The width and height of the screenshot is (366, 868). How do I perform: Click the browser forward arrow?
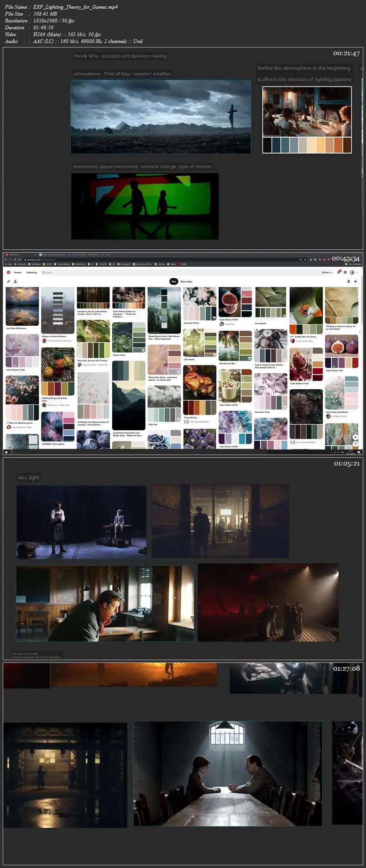(10, 259)
